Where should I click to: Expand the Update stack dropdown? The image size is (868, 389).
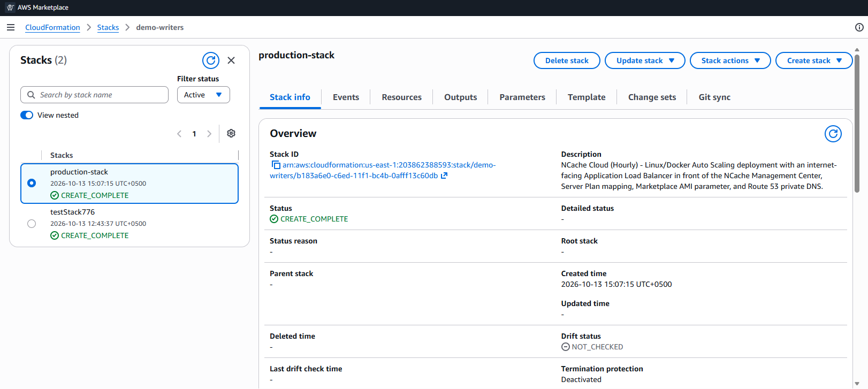(645, 60)
